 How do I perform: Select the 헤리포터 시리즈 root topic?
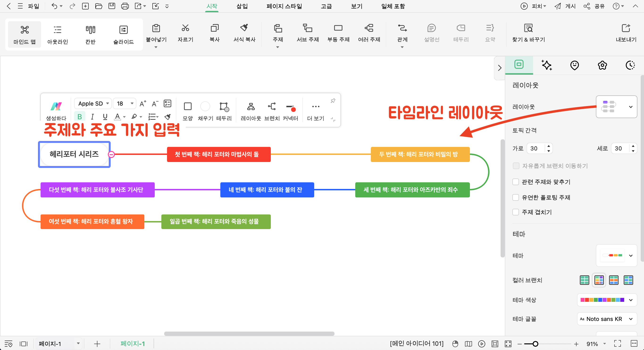[x=74, y=154]
